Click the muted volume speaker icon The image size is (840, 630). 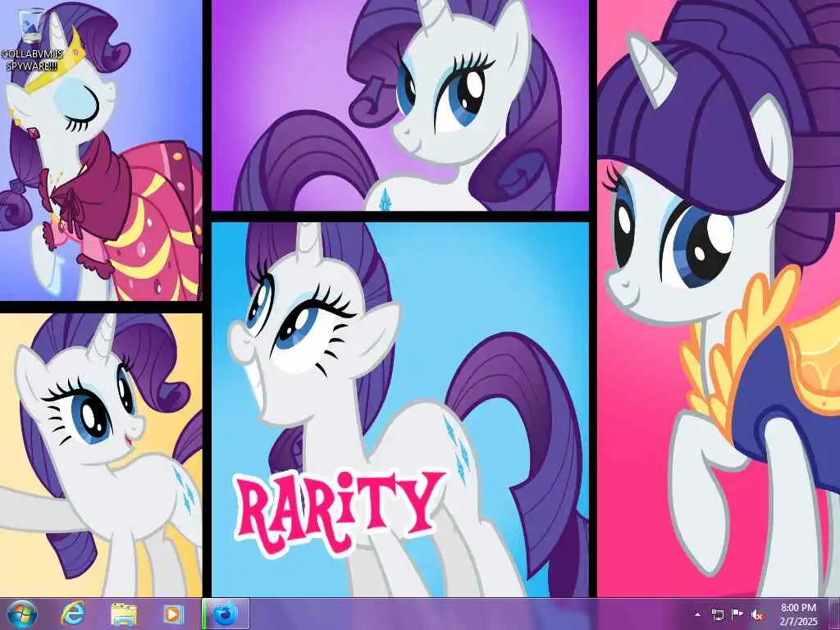pyautogui.click(x=757, y=614)
